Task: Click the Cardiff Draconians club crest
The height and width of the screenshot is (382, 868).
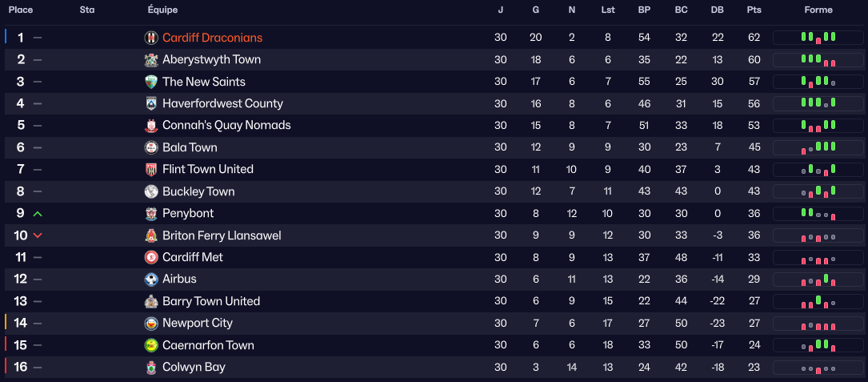Action: pyautogui.click(x=151, y=38)
